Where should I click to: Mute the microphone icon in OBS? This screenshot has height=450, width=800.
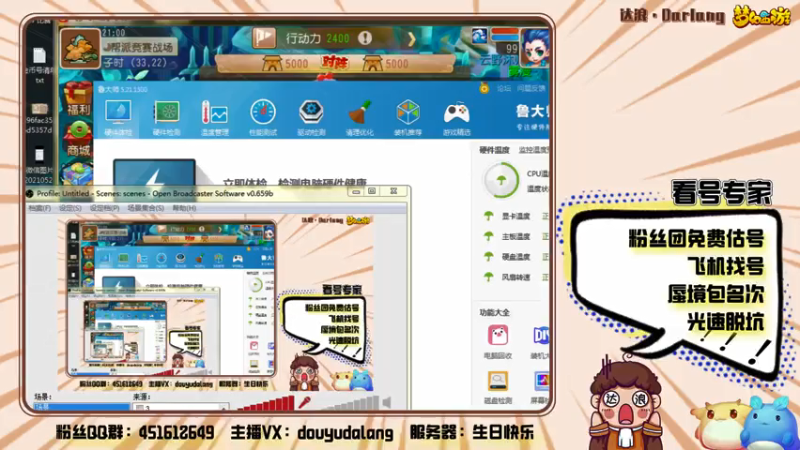pyautogui.click(x=305, y=402)
